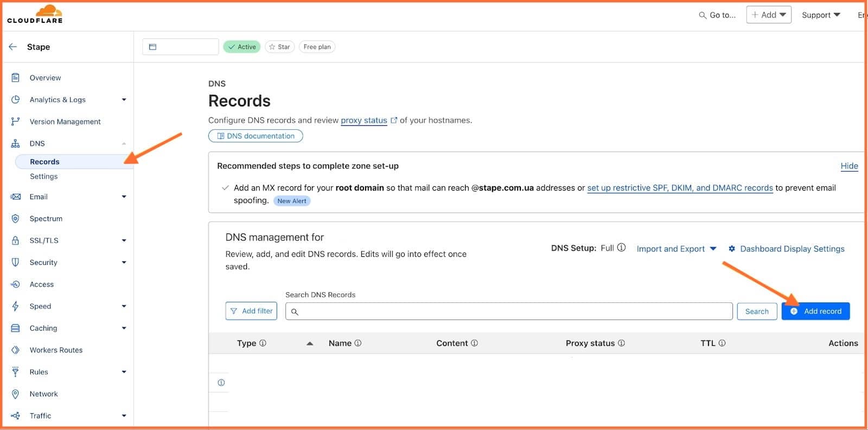Open the Support dropdown menu

820,15
